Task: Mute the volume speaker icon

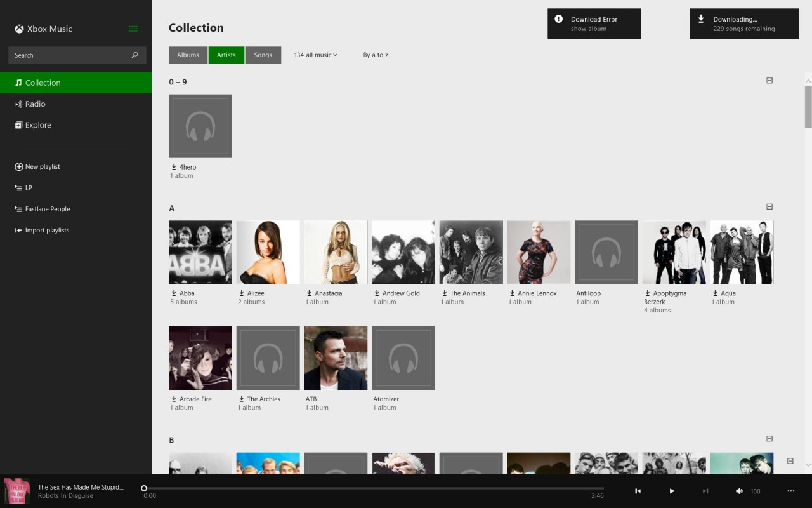Action: (738, 491)
